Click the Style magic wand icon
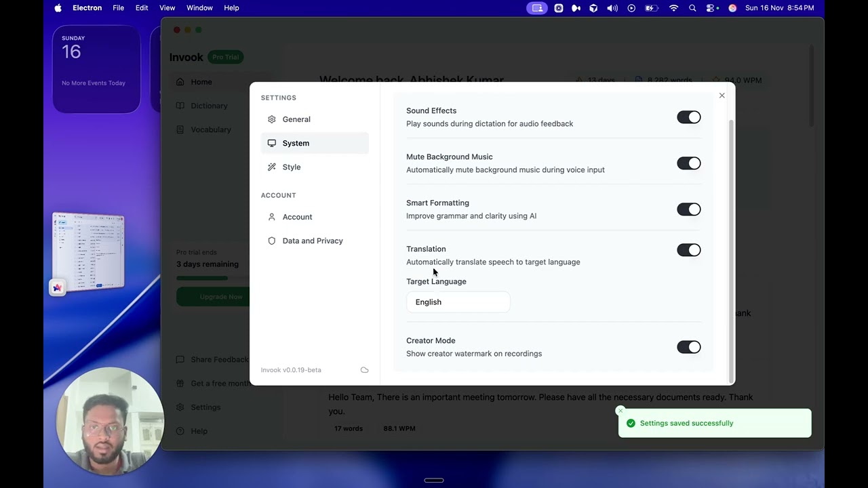The image size is (868, 488). coord(272,167)
